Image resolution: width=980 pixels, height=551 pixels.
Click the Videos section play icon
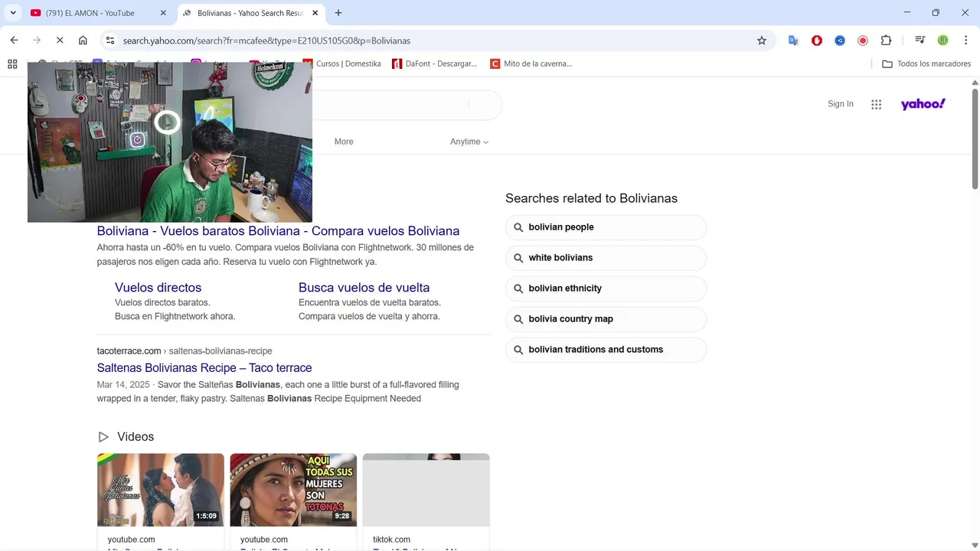coord(103,437)
